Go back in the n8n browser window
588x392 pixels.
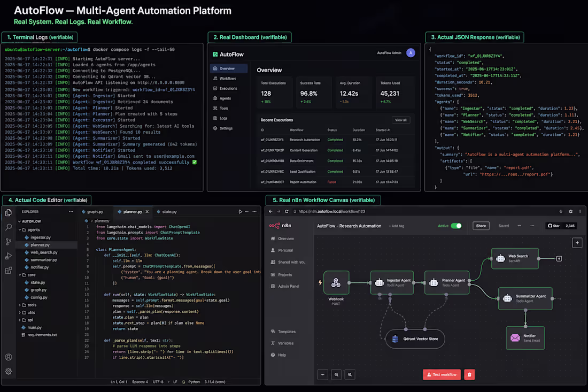pyautogui.click(x=270, y=211)
